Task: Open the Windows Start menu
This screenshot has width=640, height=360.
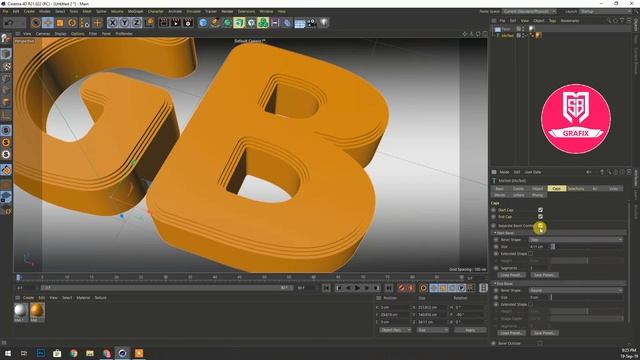Action: click(x=8, y=353)
